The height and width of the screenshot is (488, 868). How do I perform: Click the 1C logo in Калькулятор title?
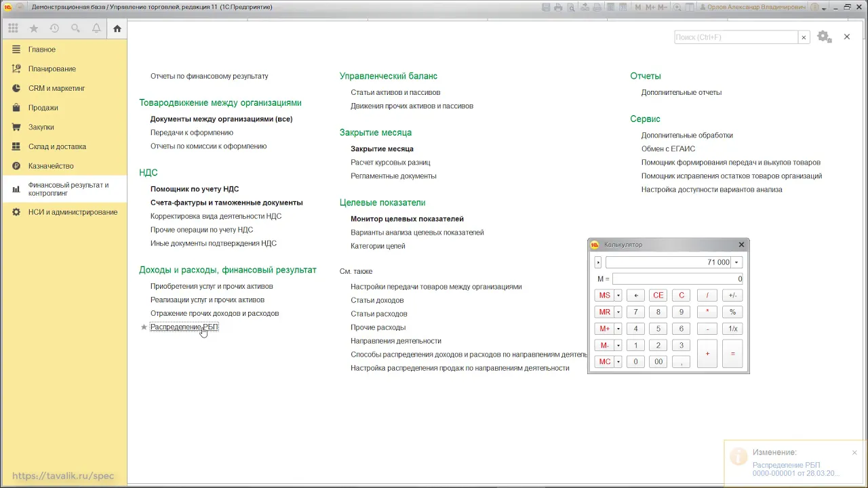[595, 245]
